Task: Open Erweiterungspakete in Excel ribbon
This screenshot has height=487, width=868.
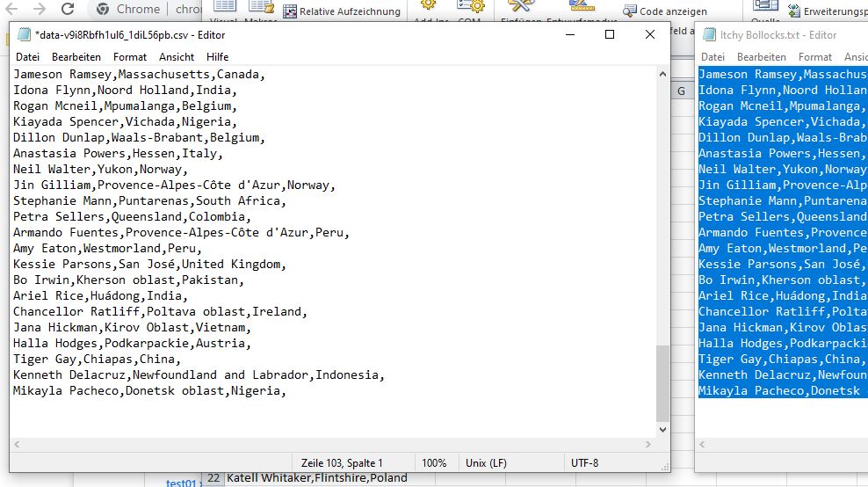Action: (827, 11)
